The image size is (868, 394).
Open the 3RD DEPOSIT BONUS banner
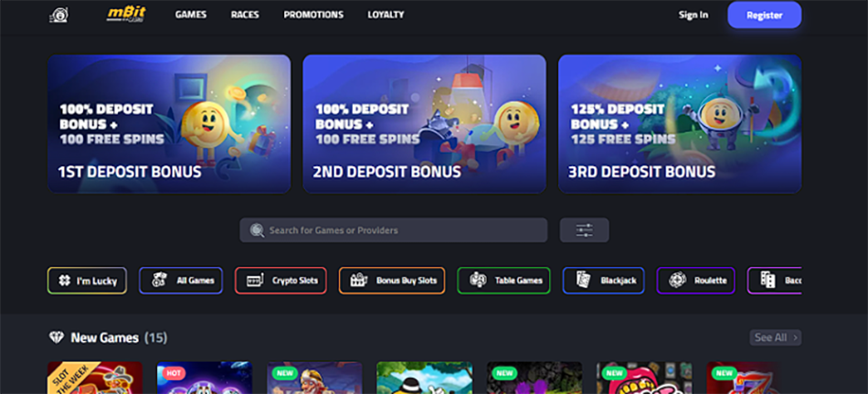click(680, 123)
